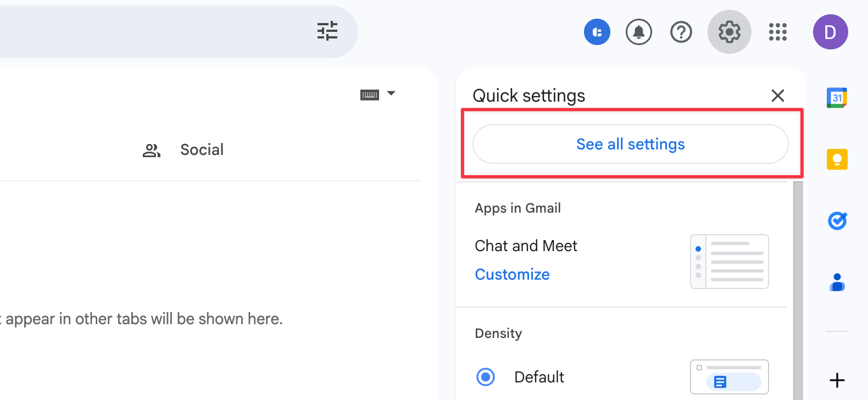Image resolution: width=868 pixels, height=400 pixels.
Task: Open Google Tasks in side panel
Action: 837,221
